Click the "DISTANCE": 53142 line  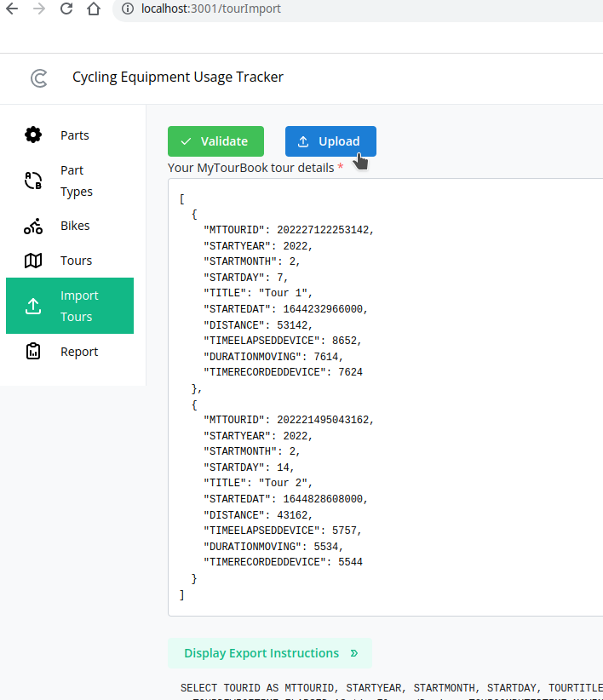pos(258,325)
